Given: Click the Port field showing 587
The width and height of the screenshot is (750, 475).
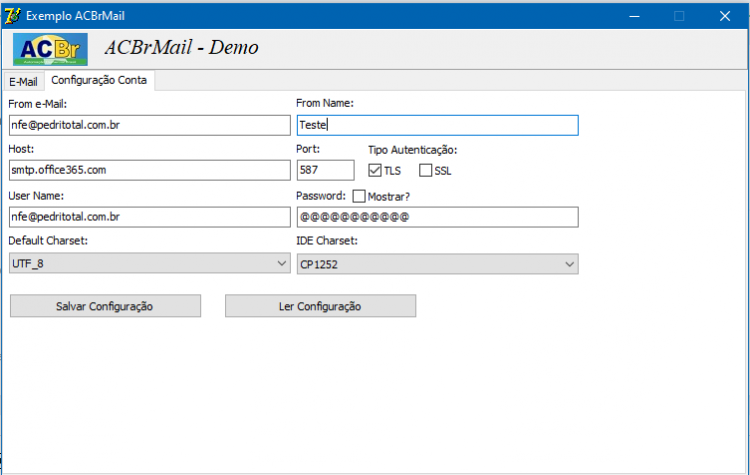Looking at the screenshot, I should coord(325,170).
